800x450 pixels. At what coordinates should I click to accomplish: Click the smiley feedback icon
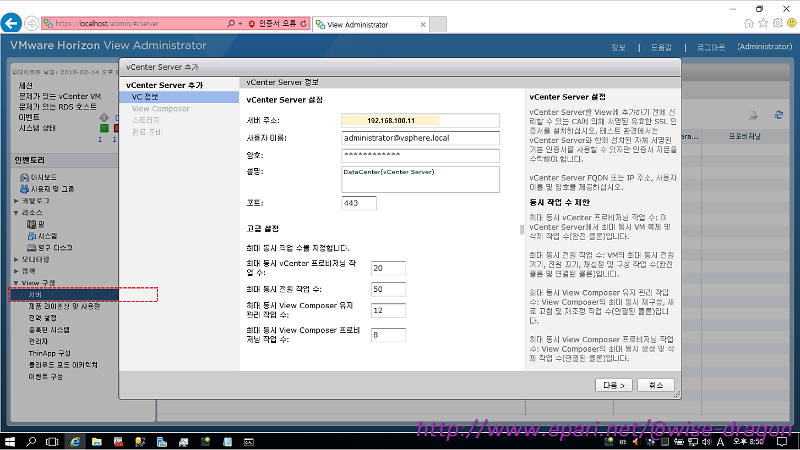click(x=792, y=23)
